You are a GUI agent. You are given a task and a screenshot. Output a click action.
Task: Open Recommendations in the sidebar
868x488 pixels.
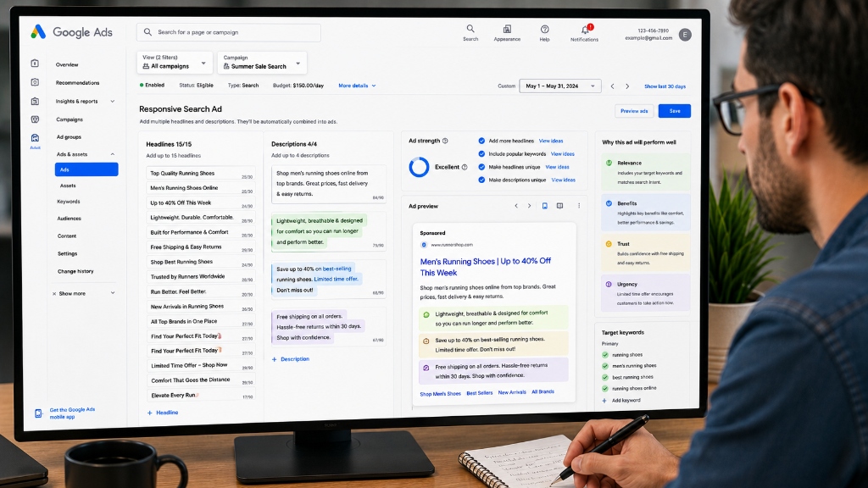(x=77, y=83)
